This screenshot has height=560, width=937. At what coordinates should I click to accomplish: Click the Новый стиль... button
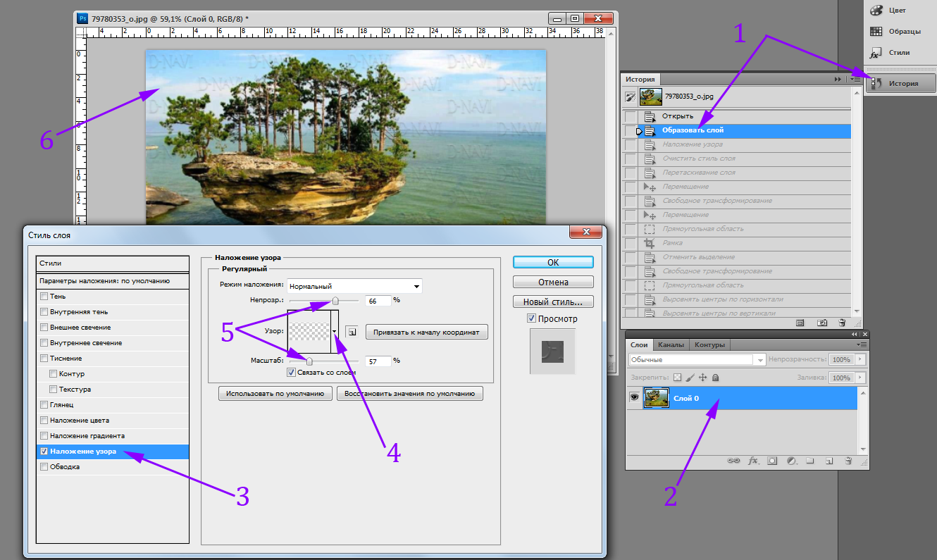tap(553, 302)
